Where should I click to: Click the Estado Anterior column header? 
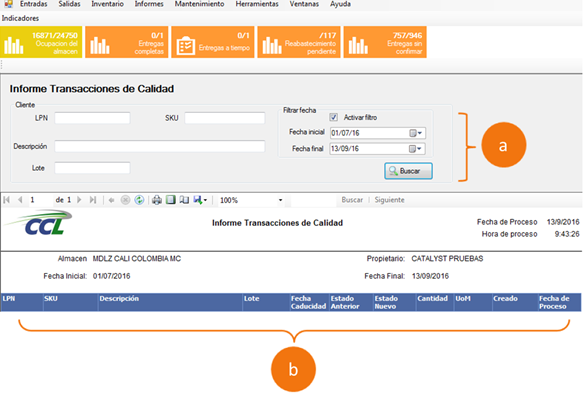351,302
